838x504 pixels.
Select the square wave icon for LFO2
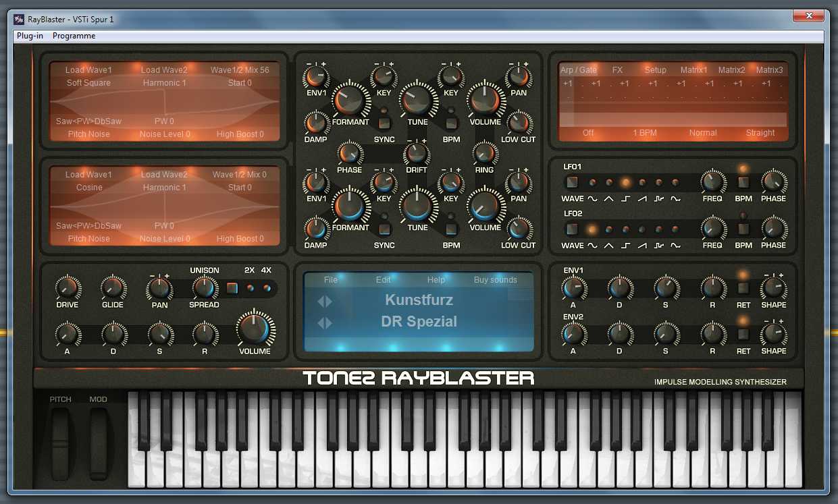click(626, 246)
